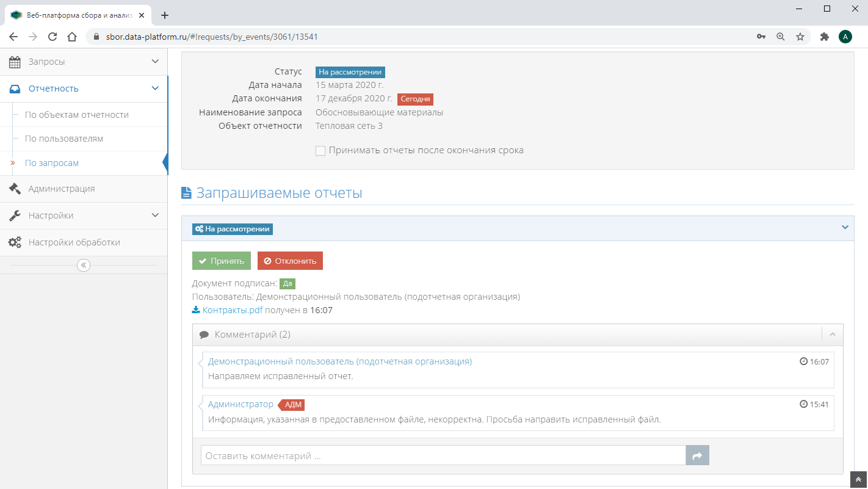The height and width of the screenshot is (489, 868).
Task: Open the Настройки sidebar section
Action: (84, 216)
